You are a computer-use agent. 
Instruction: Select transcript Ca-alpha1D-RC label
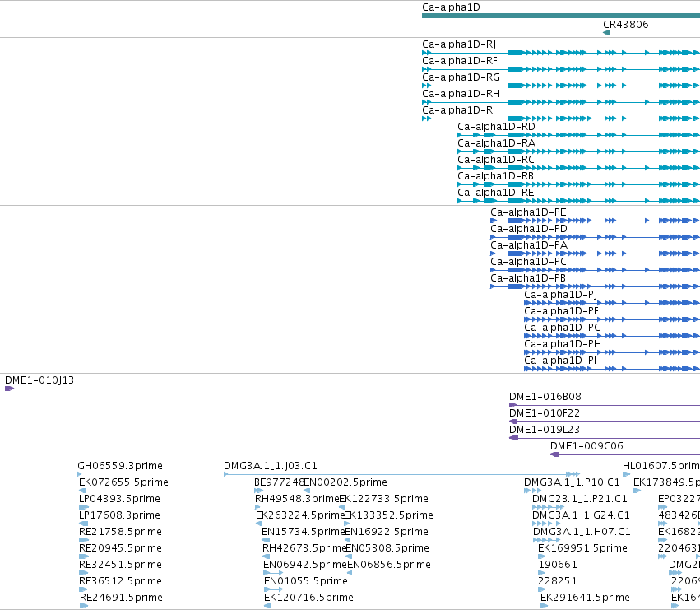(x=495, y=160)
